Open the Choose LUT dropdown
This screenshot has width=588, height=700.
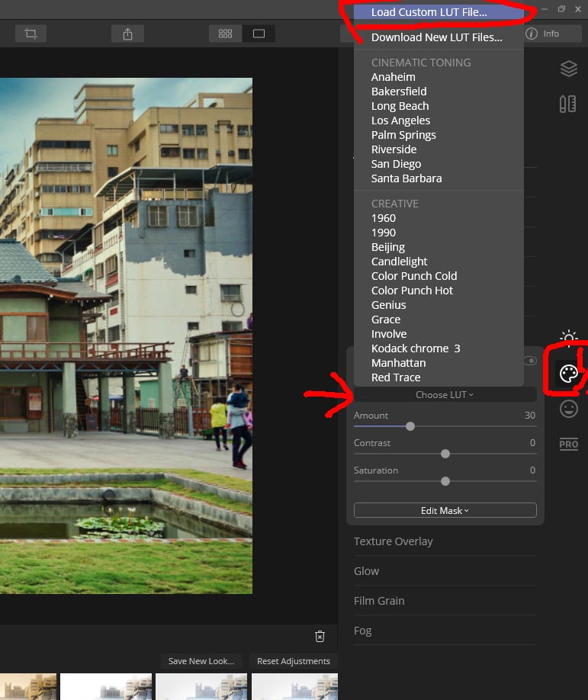pyautogui.click(x=445, y=394)
